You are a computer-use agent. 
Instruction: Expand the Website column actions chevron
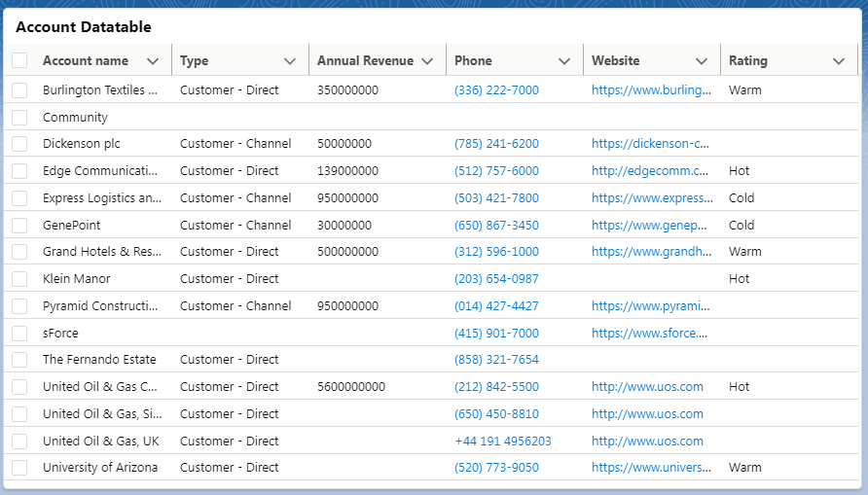[702, 61]
